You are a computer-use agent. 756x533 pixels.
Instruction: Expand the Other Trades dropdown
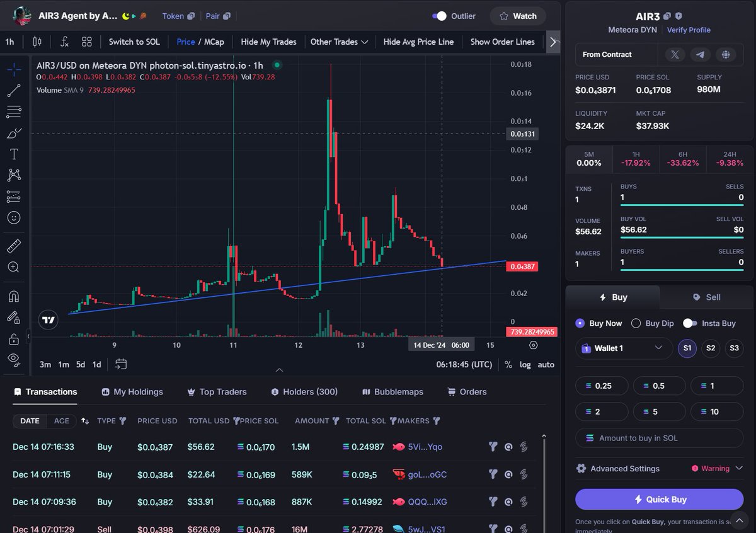339,42
